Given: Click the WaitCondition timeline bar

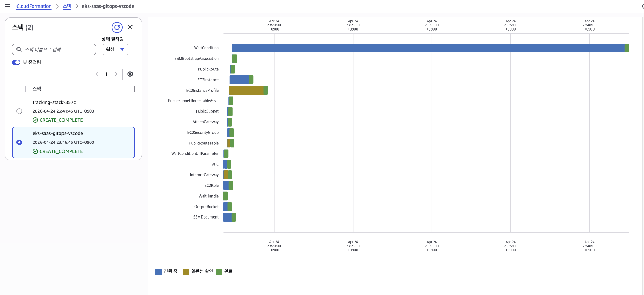Looking at the screenshot, I should click(x=428, y=48).
